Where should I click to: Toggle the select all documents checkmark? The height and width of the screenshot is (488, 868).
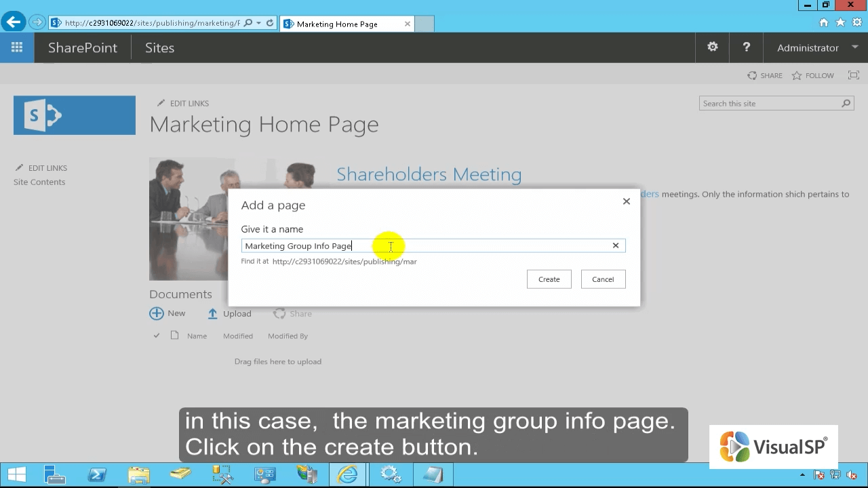(157, 335)
